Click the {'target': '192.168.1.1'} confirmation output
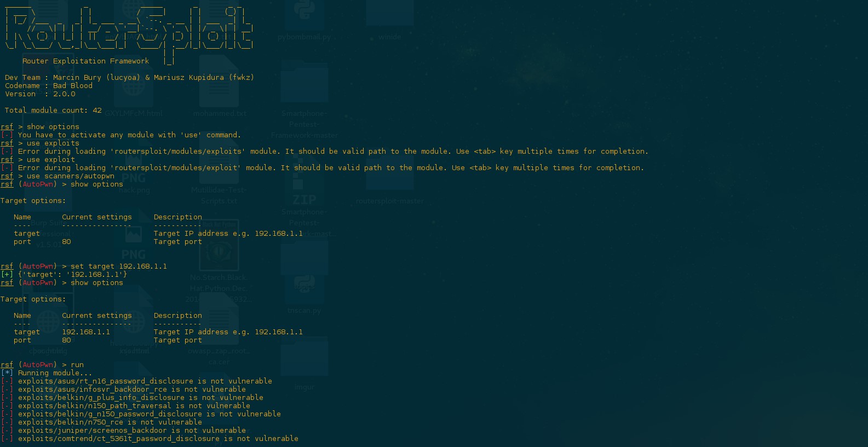The height and width of the screenshot is (447, 868). click(64, 275)
